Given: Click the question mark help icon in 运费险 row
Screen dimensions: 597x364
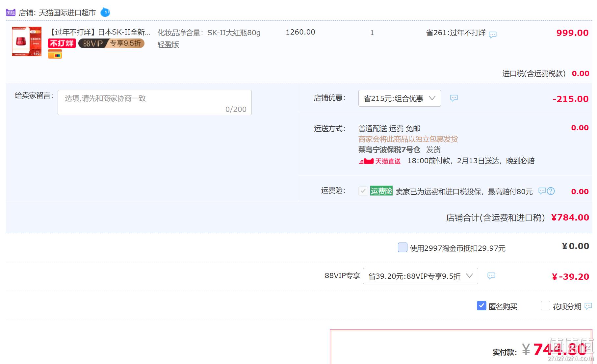Looking at the screenshot, I should pos(551,191).
